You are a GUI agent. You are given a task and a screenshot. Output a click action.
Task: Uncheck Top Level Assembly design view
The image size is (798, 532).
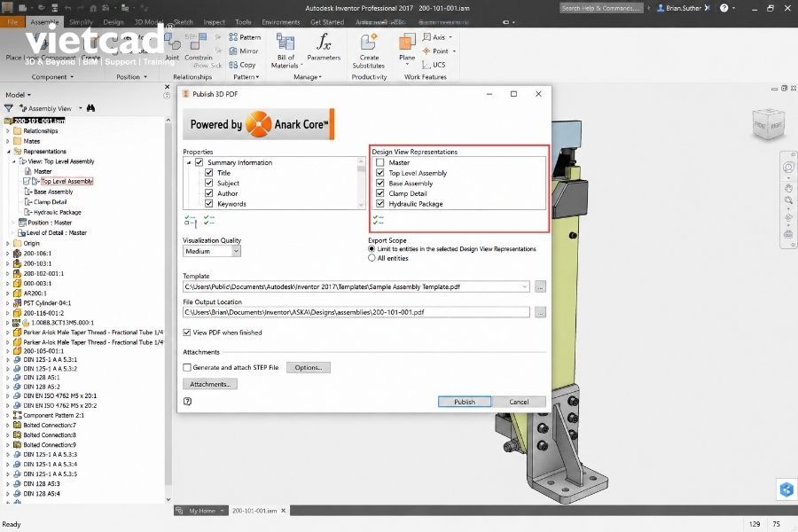[x=379, y=173]
